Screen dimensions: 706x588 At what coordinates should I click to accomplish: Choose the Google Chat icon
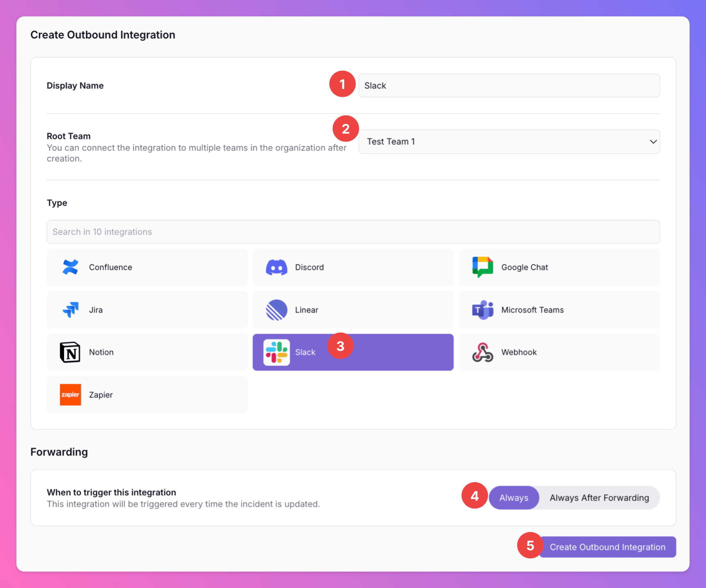point(482,267)
